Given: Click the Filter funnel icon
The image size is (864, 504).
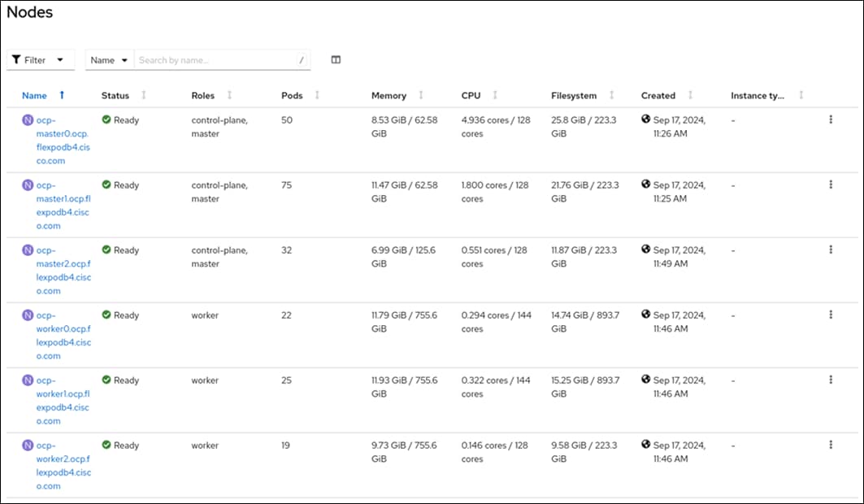Looking at the screenshot, I should (16, 59).
